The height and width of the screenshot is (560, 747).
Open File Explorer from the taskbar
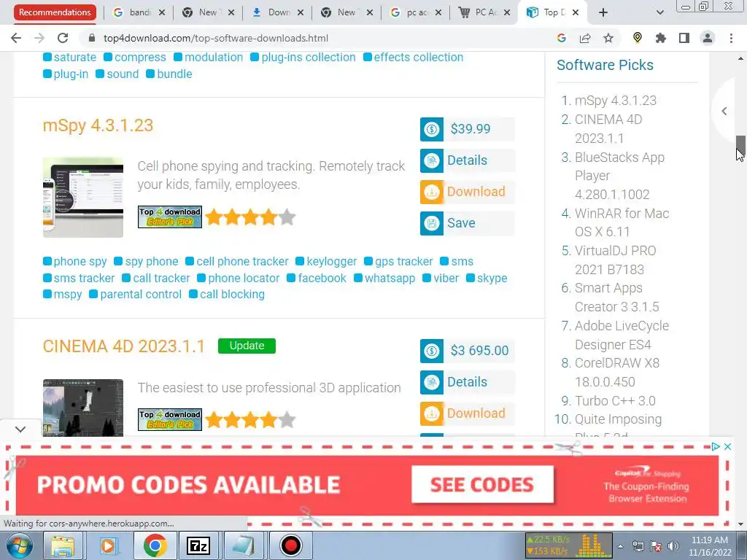click(x=63, y=545)
